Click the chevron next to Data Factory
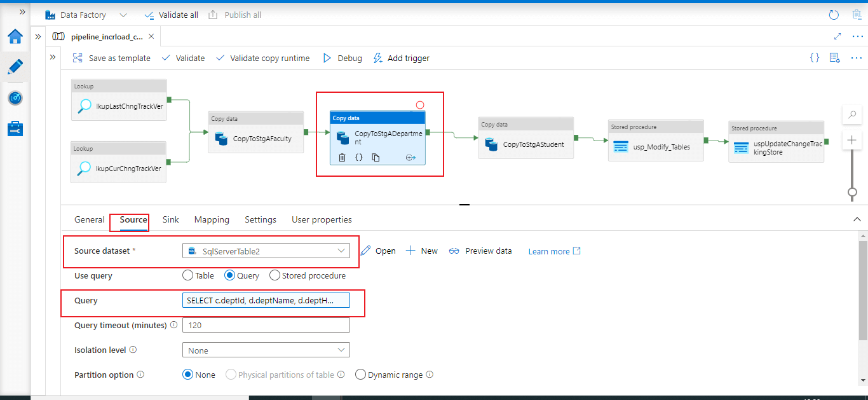 123,15
